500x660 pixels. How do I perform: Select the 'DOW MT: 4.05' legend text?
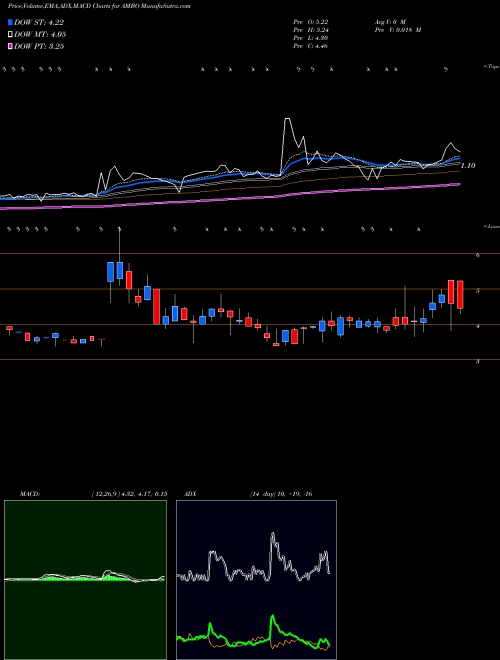click(40, 35)
